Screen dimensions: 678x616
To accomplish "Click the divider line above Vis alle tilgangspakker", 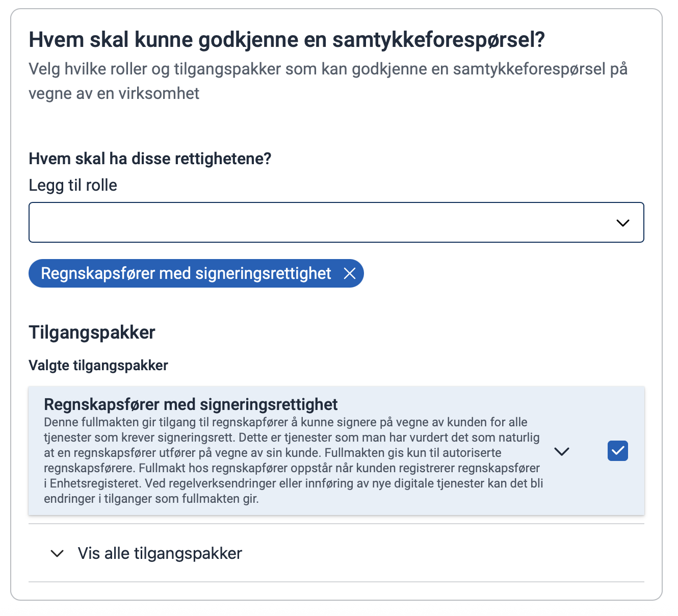I will pyautogui.click(x=336, y=524).
